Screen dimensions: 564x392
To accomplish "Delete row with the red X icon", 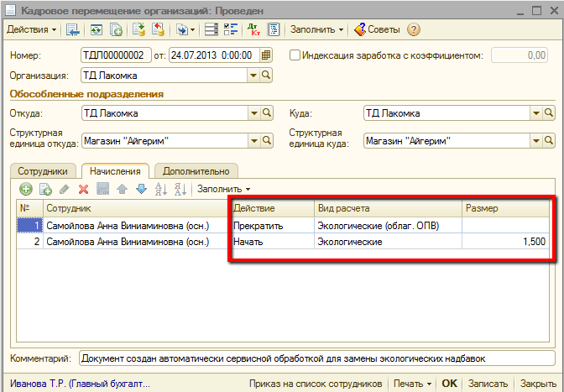I will 83,190.
